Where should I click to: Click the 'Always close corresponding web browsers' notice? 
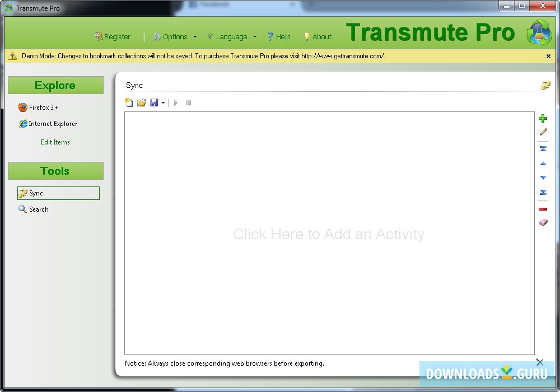tap(225, 363)
